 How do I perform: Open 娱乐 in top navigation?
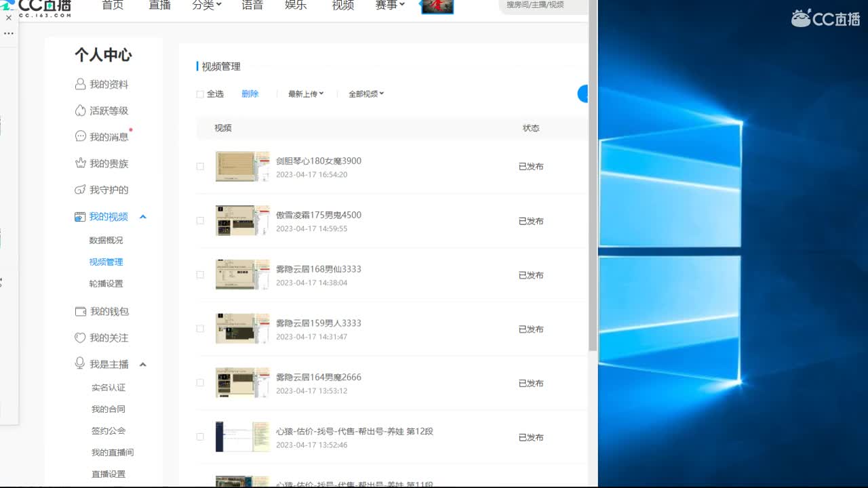pos(296,5)
